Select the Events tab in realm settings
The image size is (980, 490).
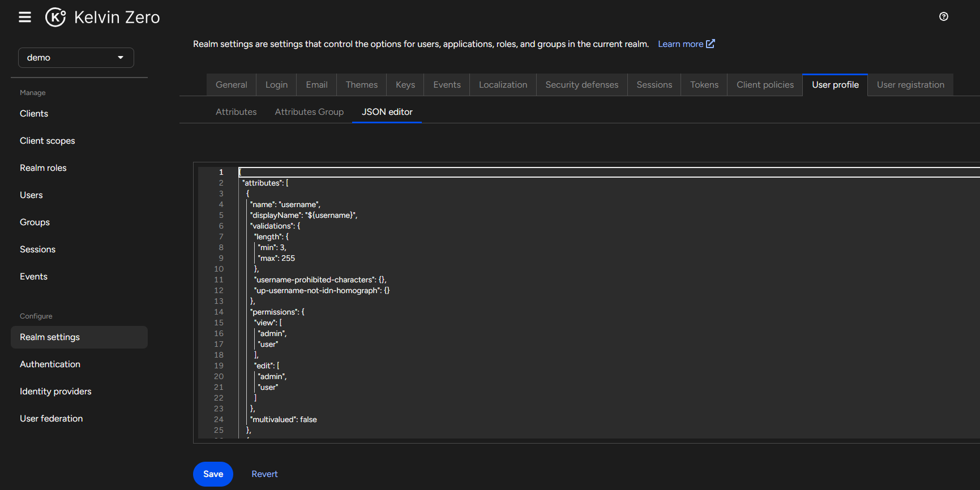tap(447, 85)
